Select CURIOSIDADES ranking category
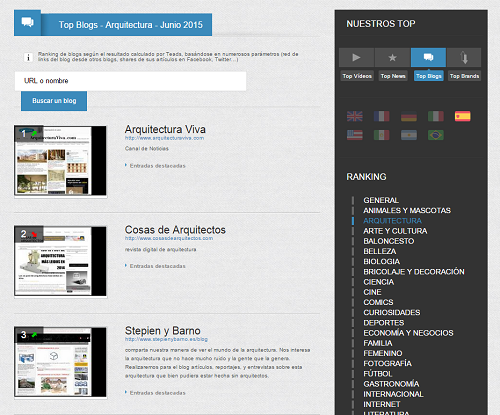The height and width of the screenshot is (415, 500). (x=392, y=313)
